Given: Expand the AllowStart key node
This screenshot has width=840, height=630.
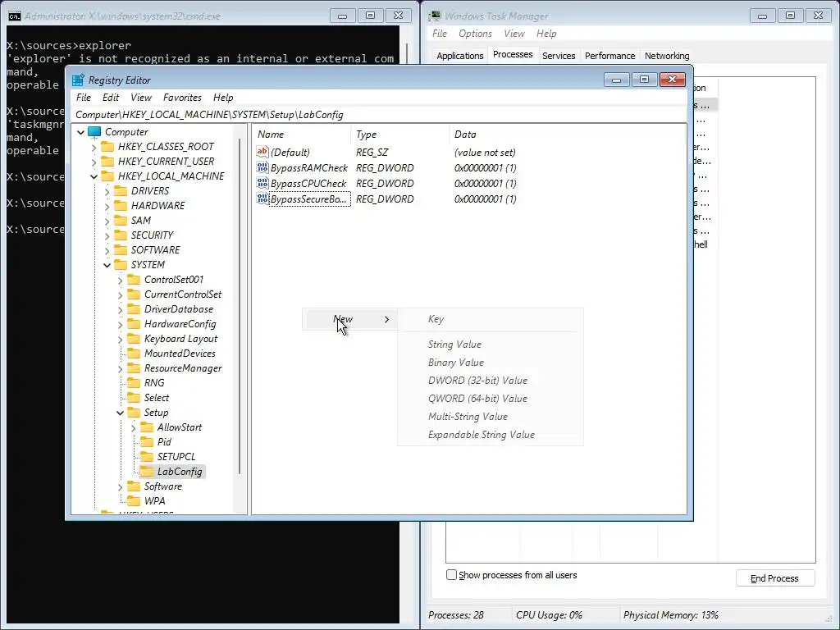Looking at the screenshot, I should [x=134, y=427].
